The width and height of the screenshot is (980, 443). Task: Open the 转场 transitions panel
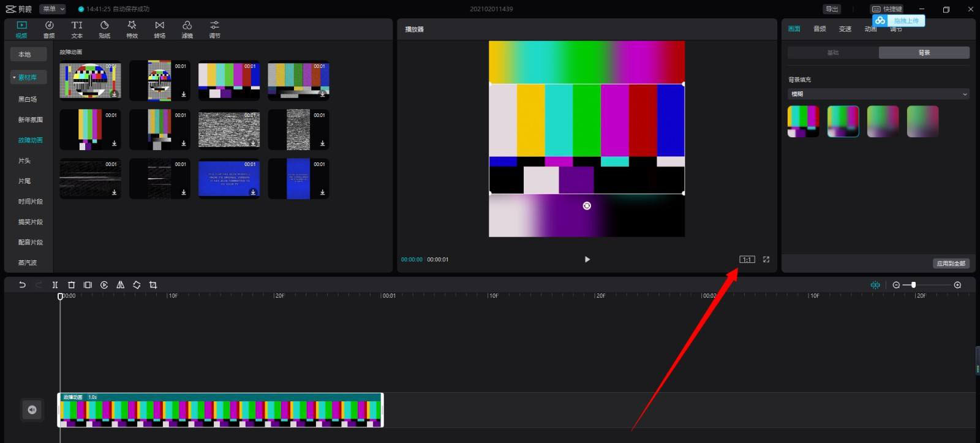coord(159,29)
